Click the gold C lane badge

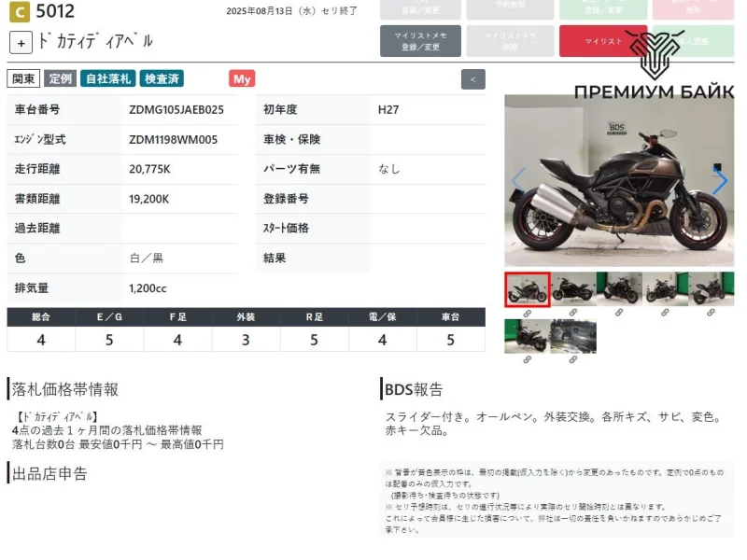click(x=19, y=12)
